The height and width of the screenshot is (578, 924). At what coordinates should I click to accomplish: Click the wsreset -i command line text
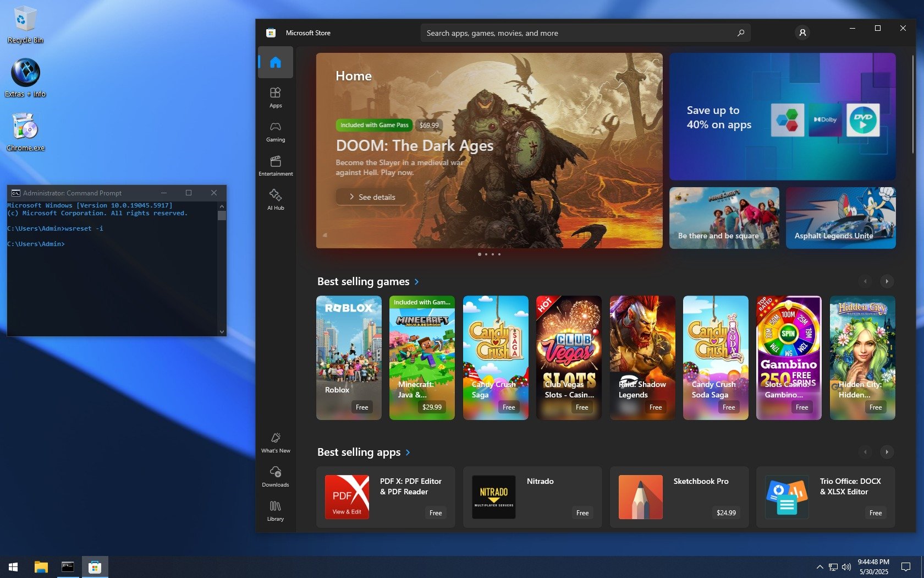tap(84, 228)
